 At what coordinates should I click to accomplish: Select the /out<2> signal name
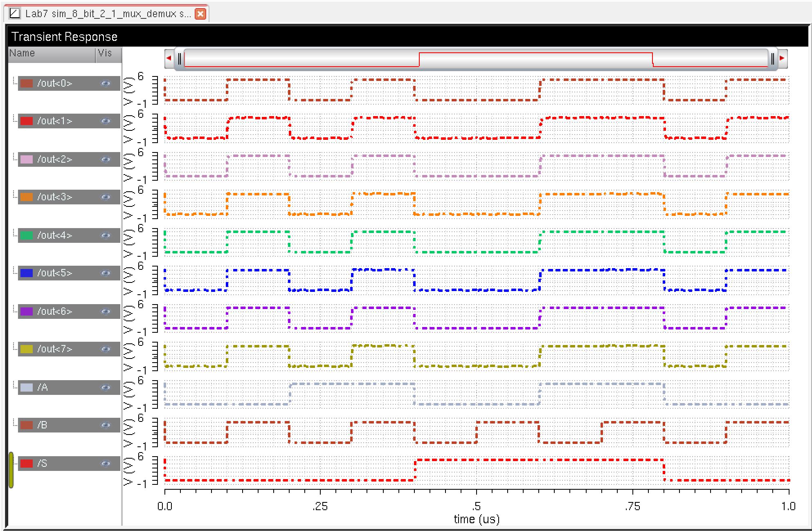coord(55,159)
